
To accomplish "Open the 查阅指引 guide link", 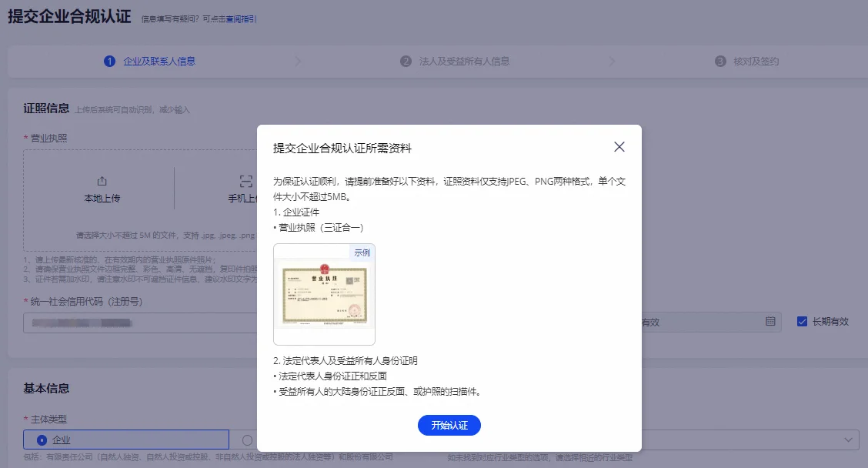I will click(x=241, y=19).
